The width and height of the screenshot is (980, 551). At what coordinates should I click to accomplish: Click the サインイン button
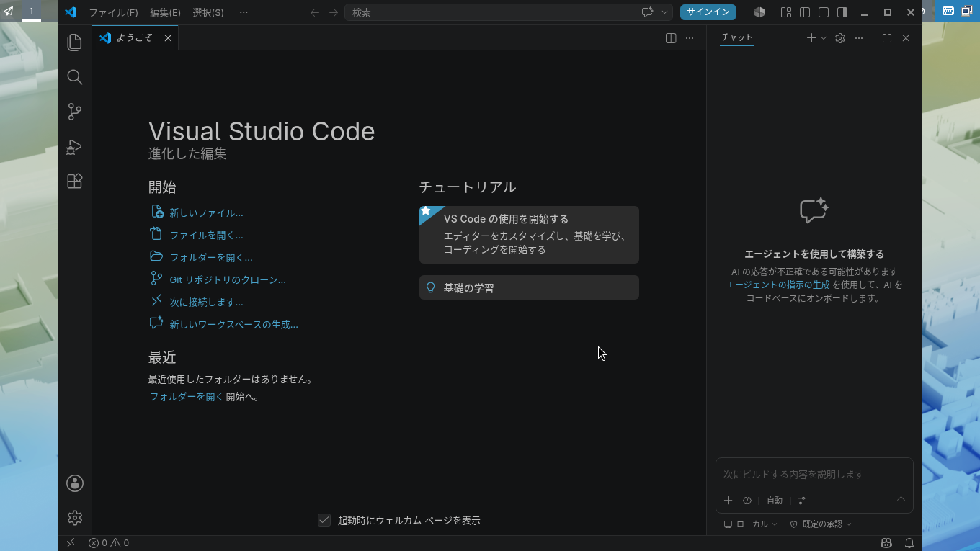pyautogui.click(x=708, y=12)
